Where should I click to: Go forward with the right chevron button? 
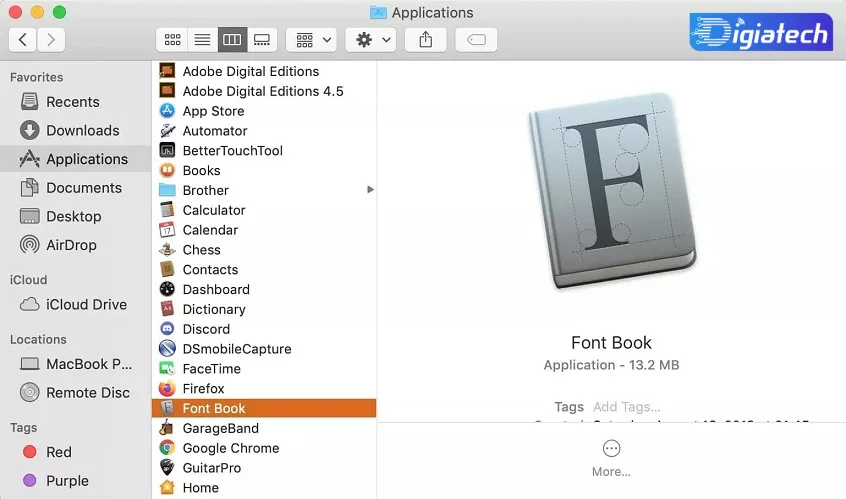pos(51,39)
